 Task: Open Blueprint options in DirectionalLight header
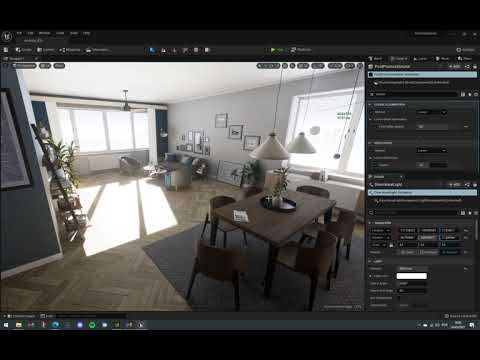[x=468, y=184]
